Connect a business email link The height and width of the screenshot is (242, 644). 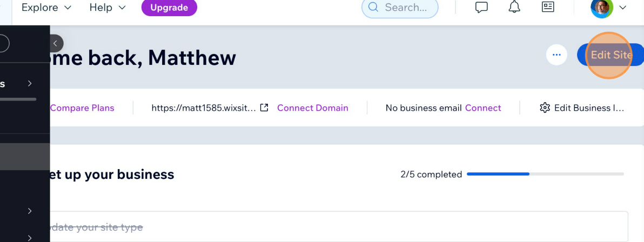483,108
